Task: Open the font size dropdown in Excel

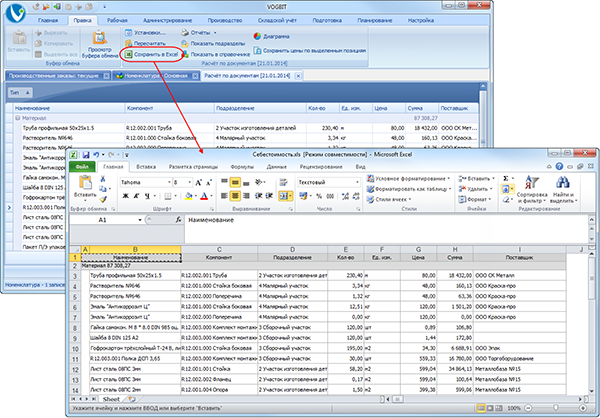Action: 190,183
